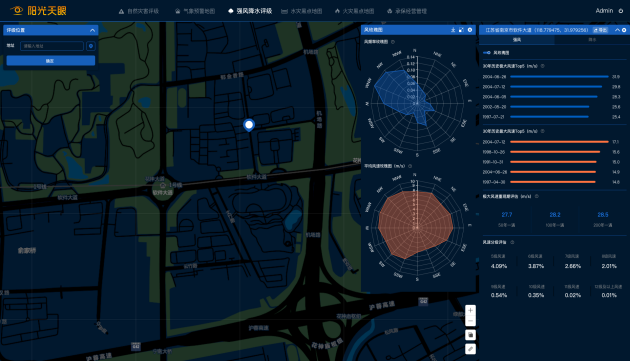The width and height of the screenshot is (630, 361).
Task: Click the locate target icon beside address field
Action: [91, 46]
